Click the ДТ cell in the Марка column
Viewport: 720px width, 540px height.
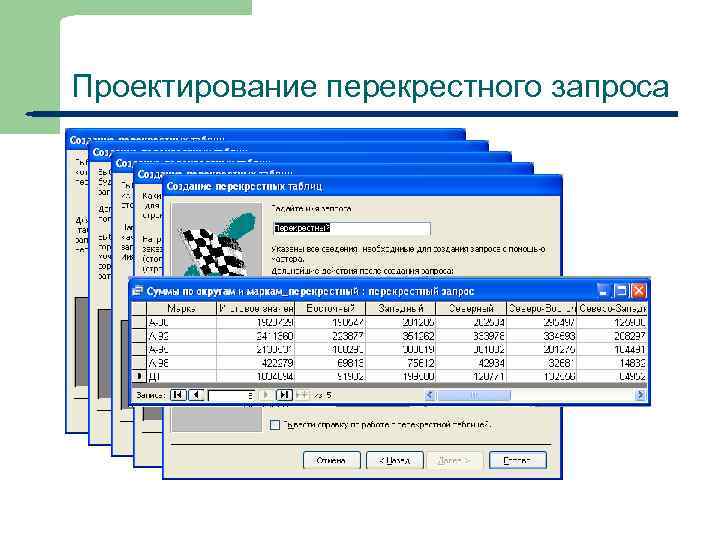coord(181,376)
